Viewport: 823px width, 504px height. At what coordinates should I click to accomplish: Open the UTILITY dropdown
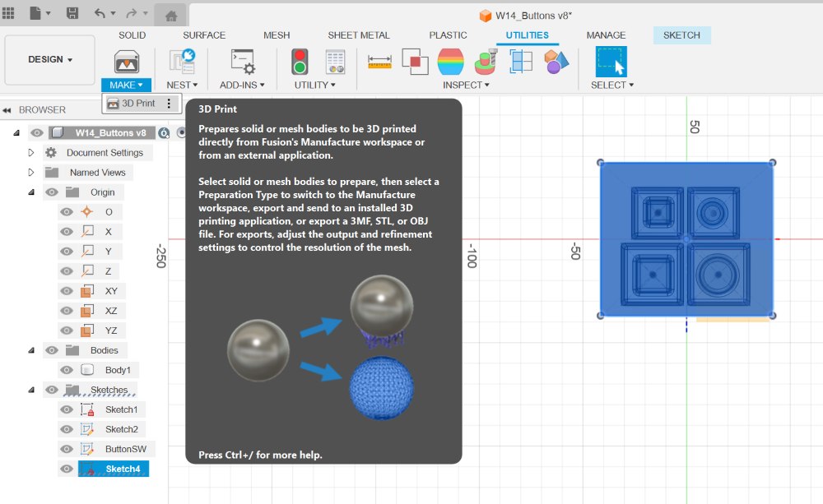pos(315,85)
